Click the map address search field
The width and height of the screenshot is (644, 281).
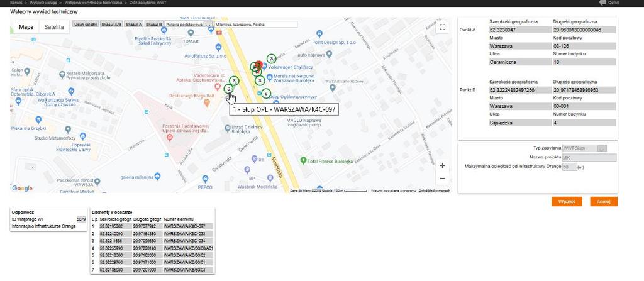[x=255, y=25]
